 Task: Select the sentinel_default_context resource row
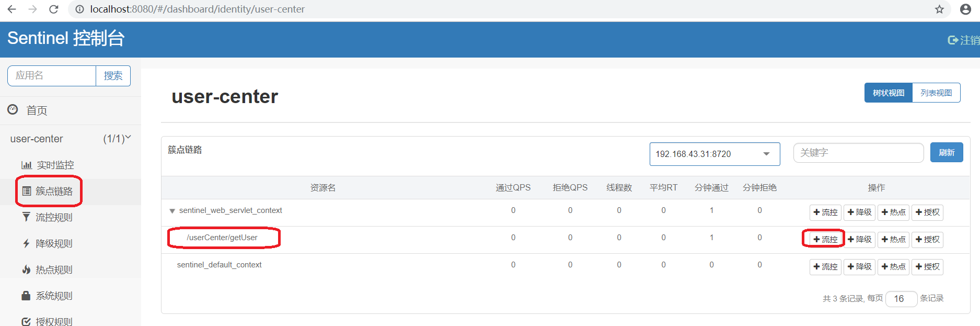pos(219,265)
